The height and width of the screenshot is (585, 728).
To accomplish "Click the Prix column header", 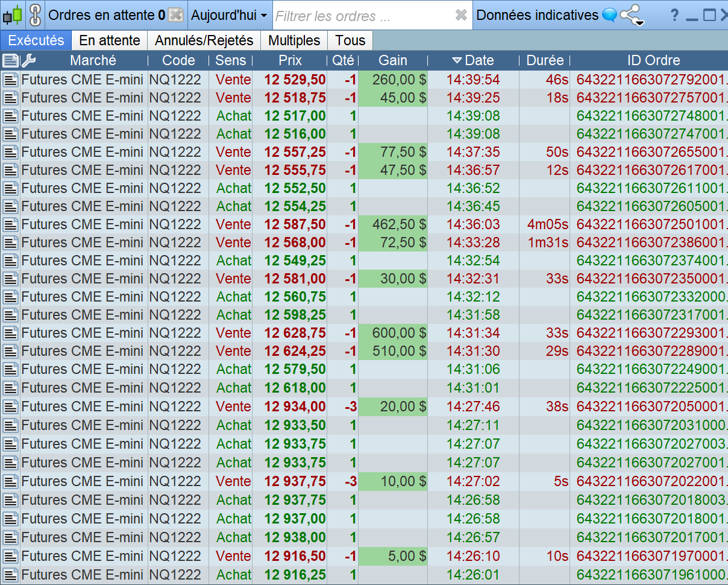I will pos(290,60).
